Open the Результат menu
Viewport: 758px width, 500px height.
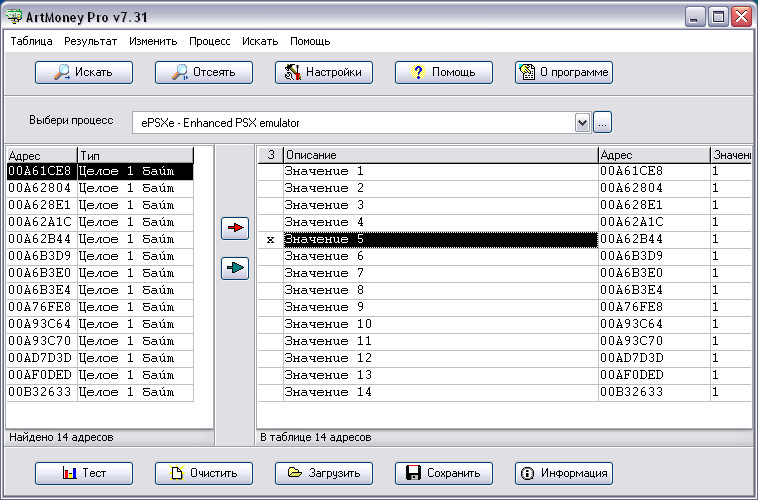coord(90,42)
